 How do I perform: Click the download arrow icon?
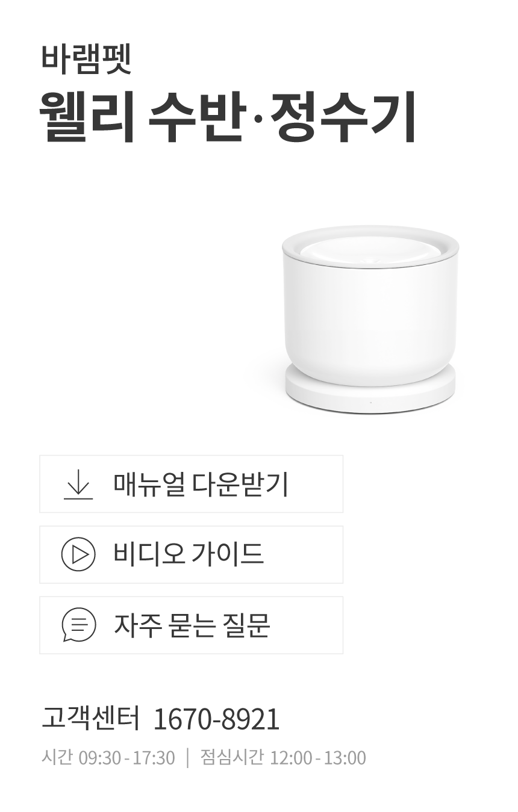(x=78, y=485)
